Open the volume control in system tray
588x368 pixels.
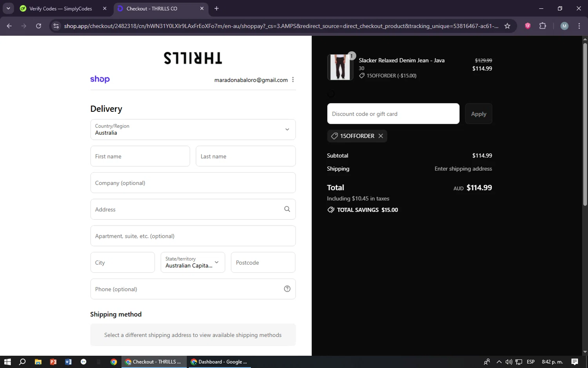(x=509, y=362)
